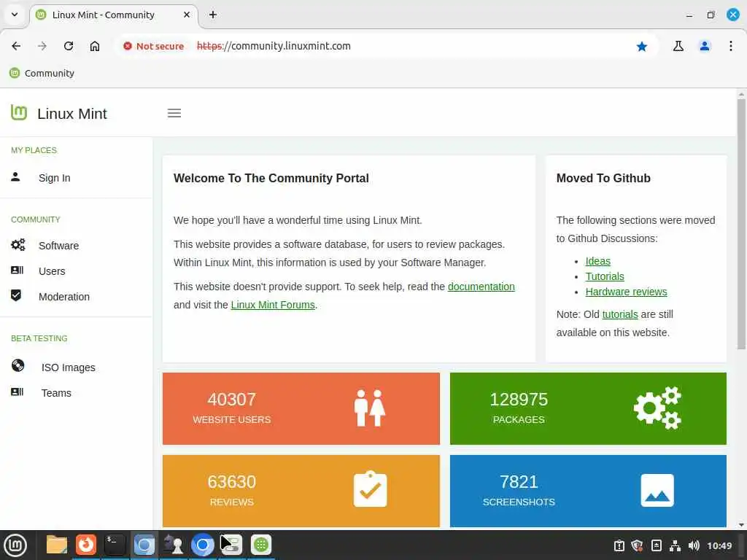Click the 10:49 taskbar clock
This screenshot has width=747, height=560.
coord(719,545)
